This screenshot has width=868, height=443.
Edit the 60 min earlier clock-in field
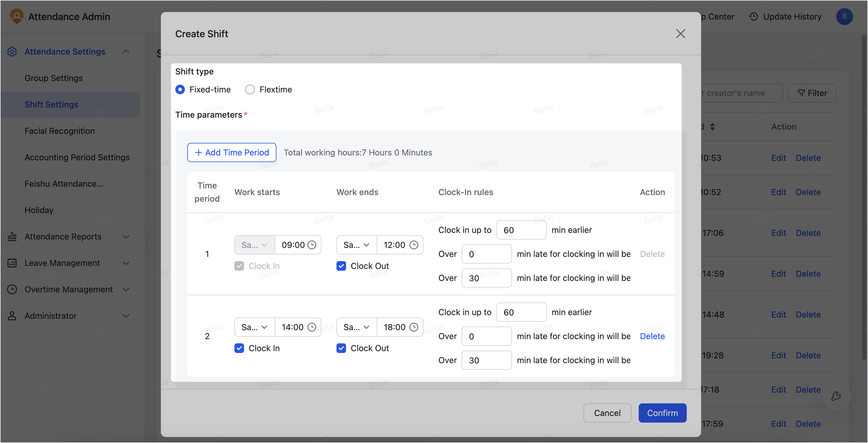pos(521,230)
